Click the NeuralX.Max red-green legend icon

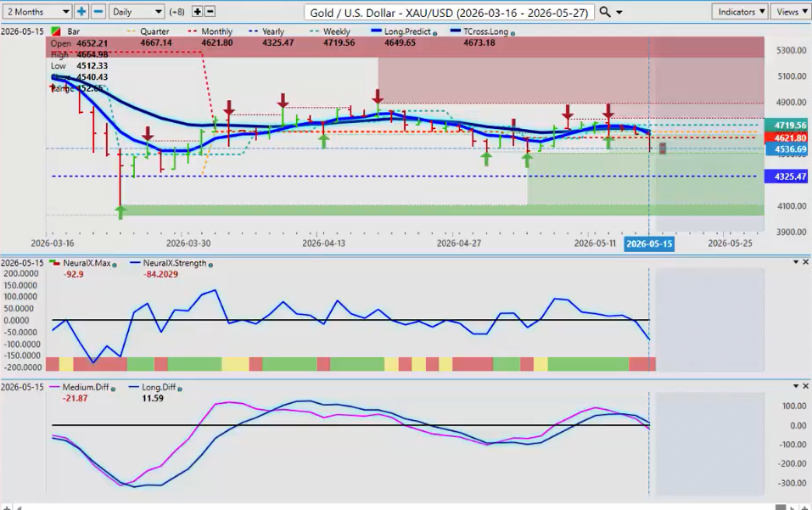55,263
